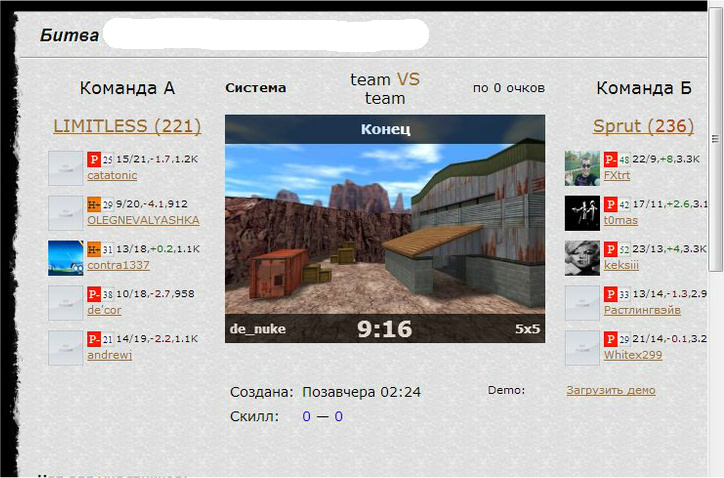Click OLEGNEVALYASHKA's stats 9/20,-4.1,912
Screen dimensions: 724x478
[151, 204]
